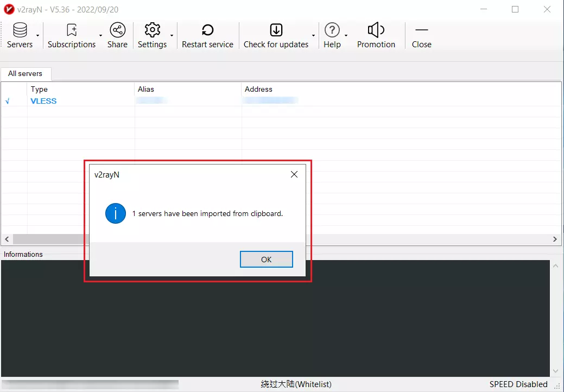Viewport: 564px width, 392px height.
Task: Click the Close toolbar item
Action: click(421, 30)
